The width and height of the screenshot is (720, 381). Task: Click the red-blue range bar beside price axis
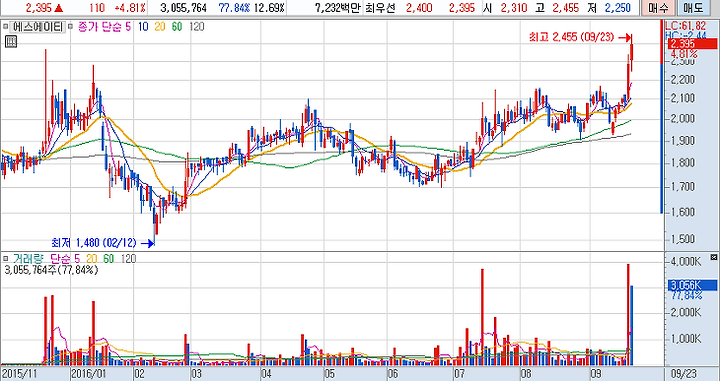(662, 117)
